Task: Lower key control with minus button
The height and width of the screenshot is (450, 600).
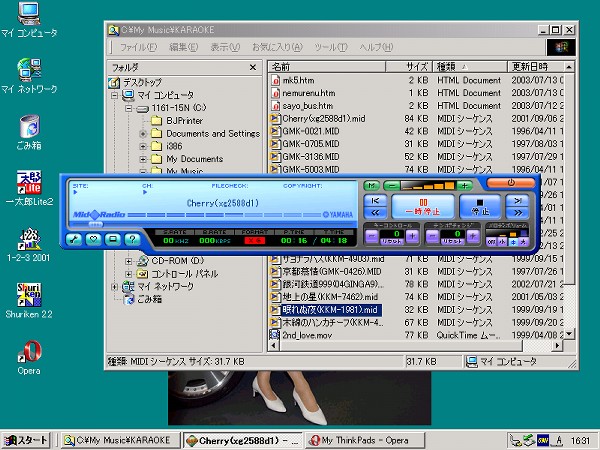Action: (372, 236)
